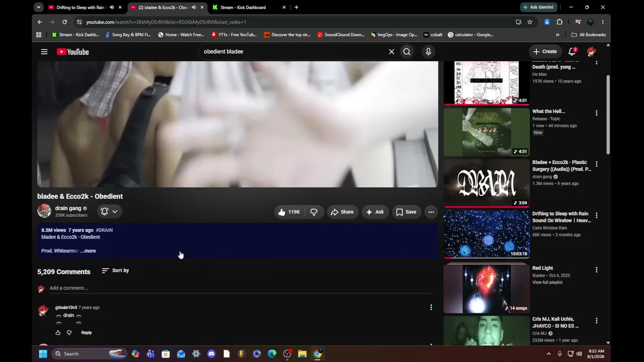Viewport: 644px width, 362px height.
Task: Click the Add a comment field
Action: [240, 288]
